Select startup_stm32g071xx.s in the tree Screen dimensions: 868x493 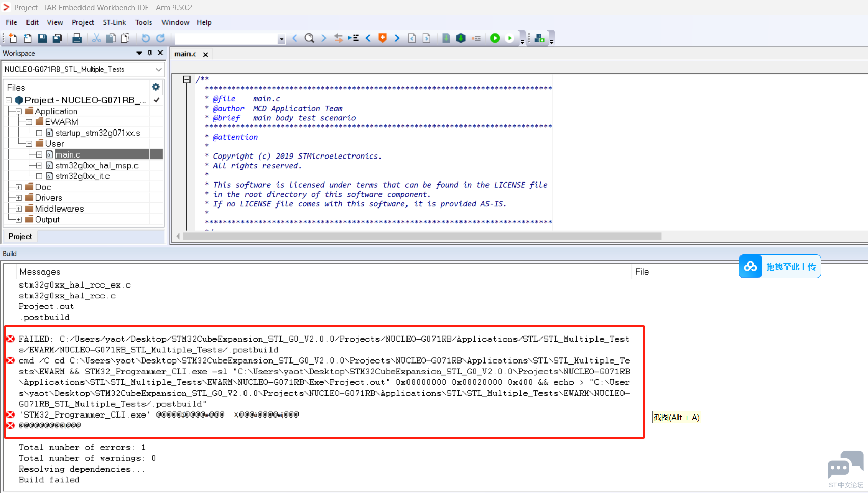click(97, 133)
